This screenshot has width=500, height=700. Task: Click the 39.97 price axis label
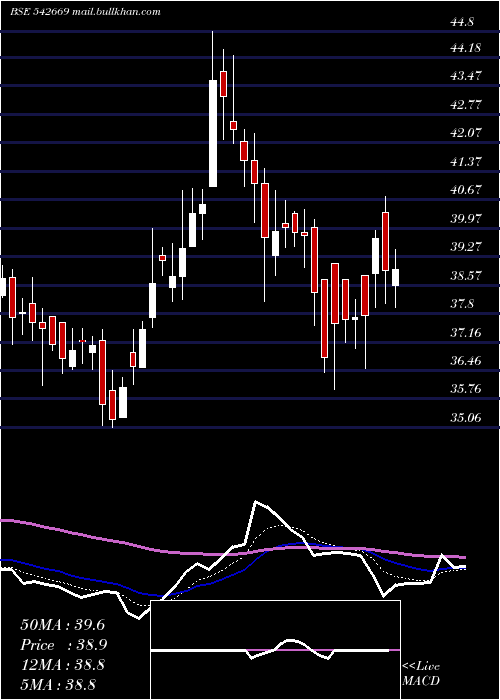click(466, 219)
